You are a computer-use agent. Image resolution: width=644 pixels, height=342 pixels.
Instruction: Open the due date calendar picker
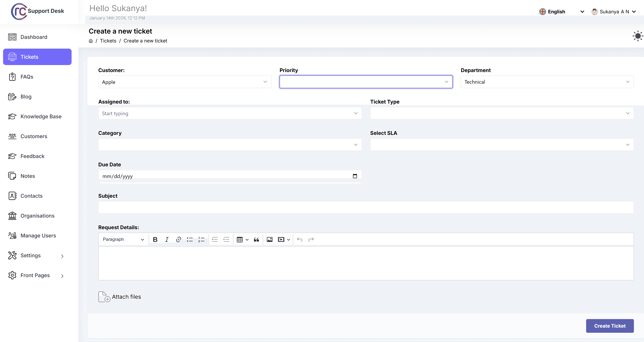click(355, 176)
